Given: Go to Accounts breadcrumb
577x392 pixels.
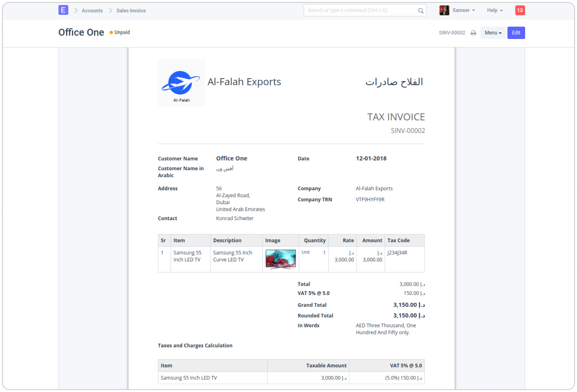Looking at the screenshot, I should (x=92, y=11).
